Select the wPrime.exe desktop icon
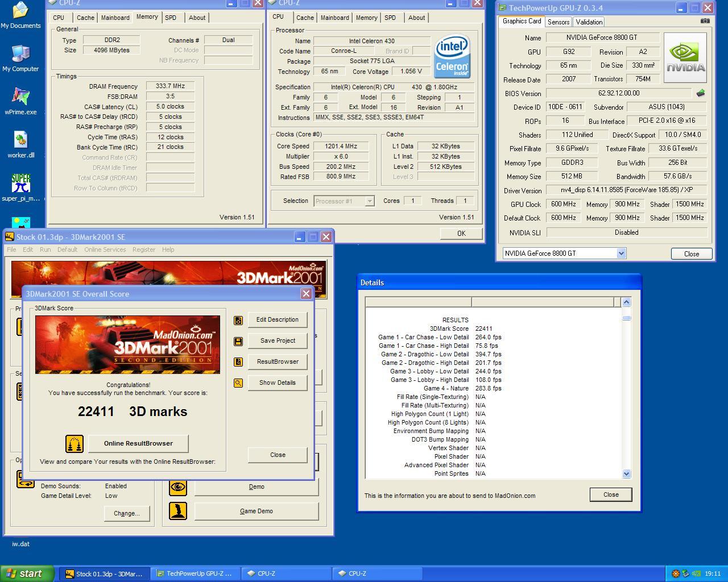The image size is (728, 582). coord(20,101)
